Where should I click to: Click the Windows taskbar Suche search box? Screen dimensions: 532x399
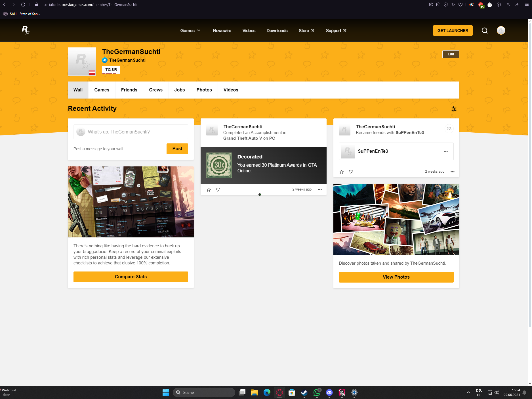[204, 392]
